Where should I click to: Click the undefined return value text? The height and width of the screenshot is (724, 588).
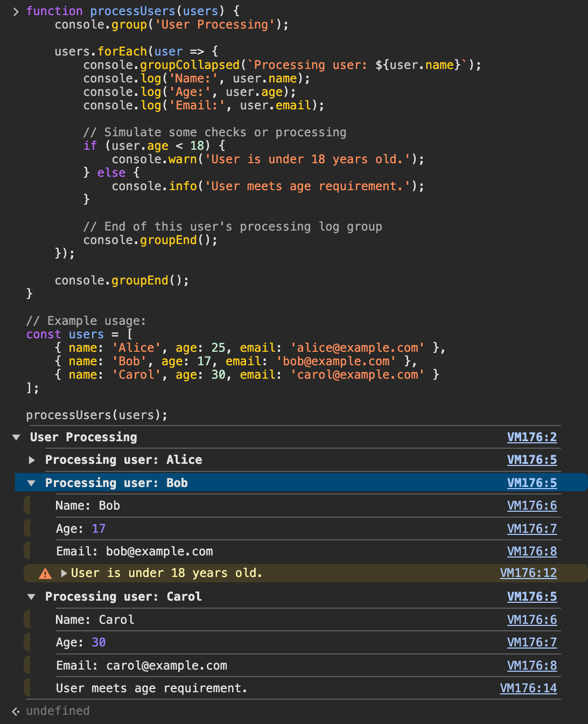click(x=58, y=711)
